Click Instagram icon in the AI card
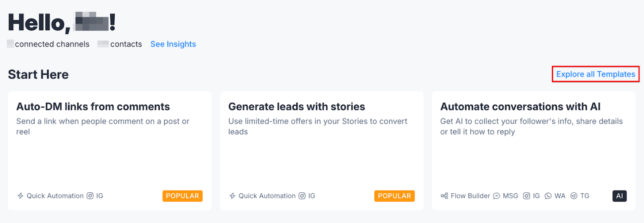Viewport: 644px width, 223px height. [x=527, y=196]
